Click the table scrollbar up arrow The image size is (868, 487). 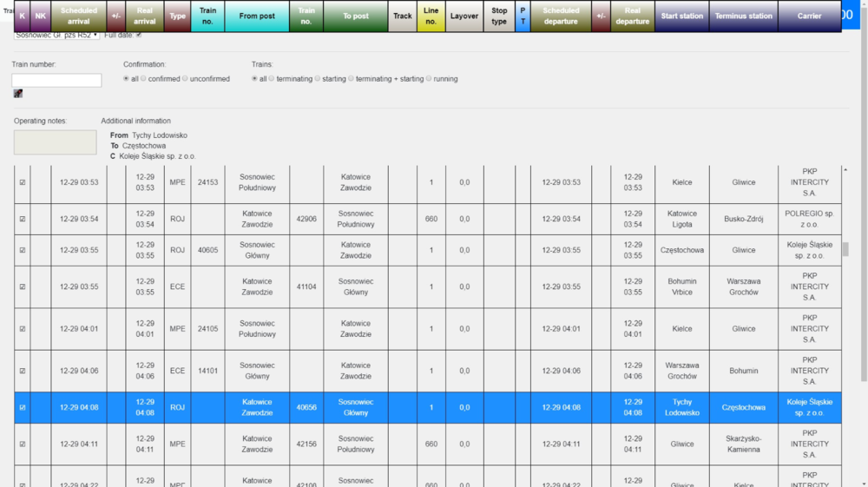[845, 170]
